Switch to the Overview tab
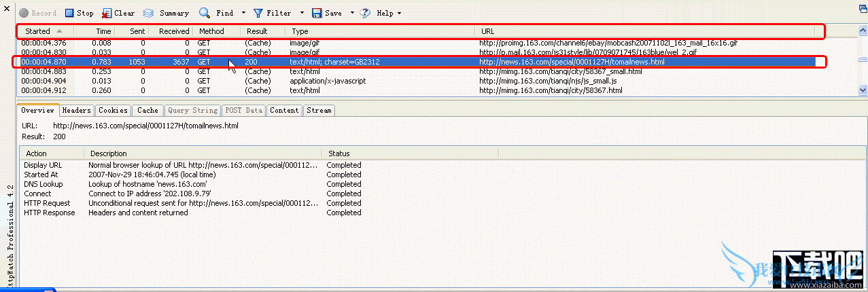Image resolution: width=868 pixels, height=292 pixels. click(37, 110)
